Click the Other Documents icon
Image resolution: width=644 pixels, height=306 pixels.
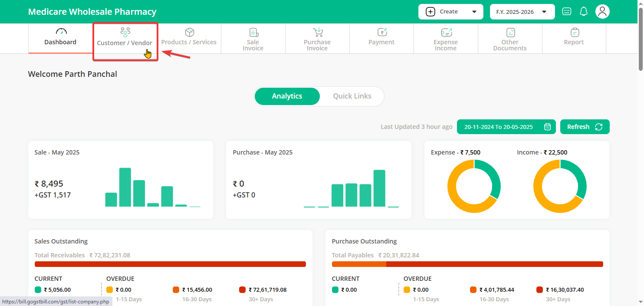coord(510,33)
